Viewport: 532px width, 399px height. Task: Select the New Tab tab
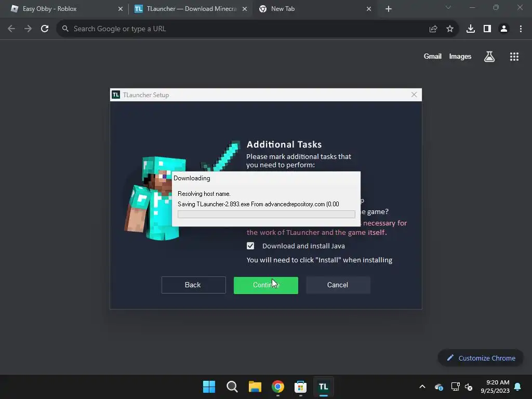coord(314,9)
